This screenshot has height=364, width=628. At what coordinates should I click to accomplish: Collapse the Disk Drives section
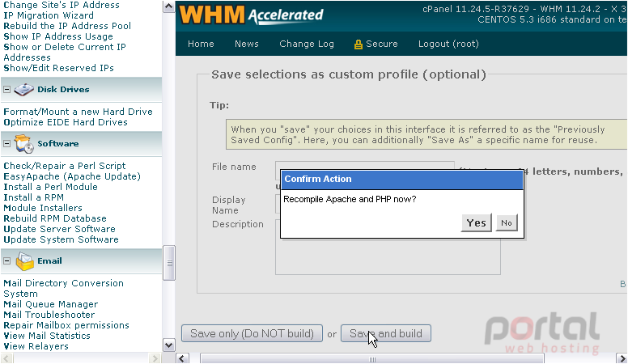point(6,89)
